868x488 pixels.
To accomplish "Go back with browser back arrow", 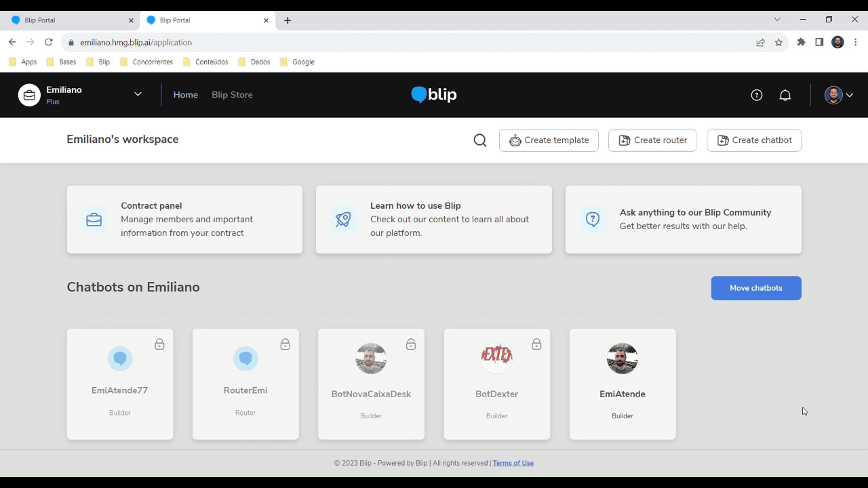I will pyautogui.click(x=12, y=42).
